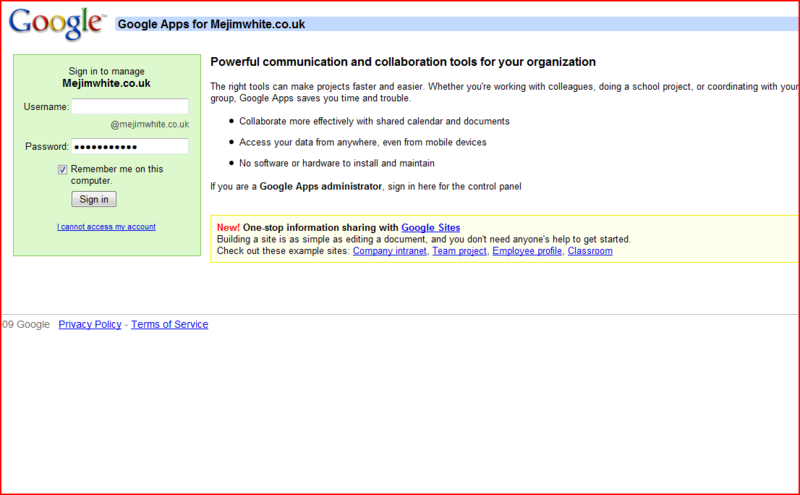Click the No software or hardware bullet
Screen dimensions: 800x495
click(337, 163)
